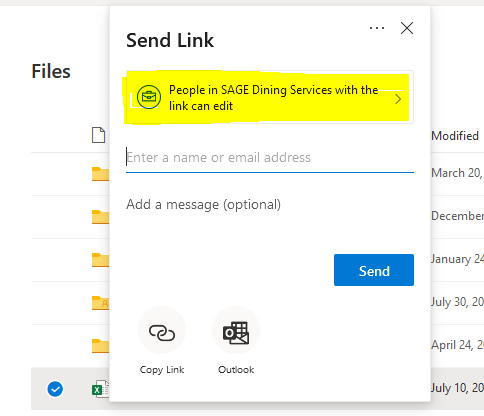484x416 pixels.
Task: Click the file type column header icon
Action: click(x=98, y=135)
